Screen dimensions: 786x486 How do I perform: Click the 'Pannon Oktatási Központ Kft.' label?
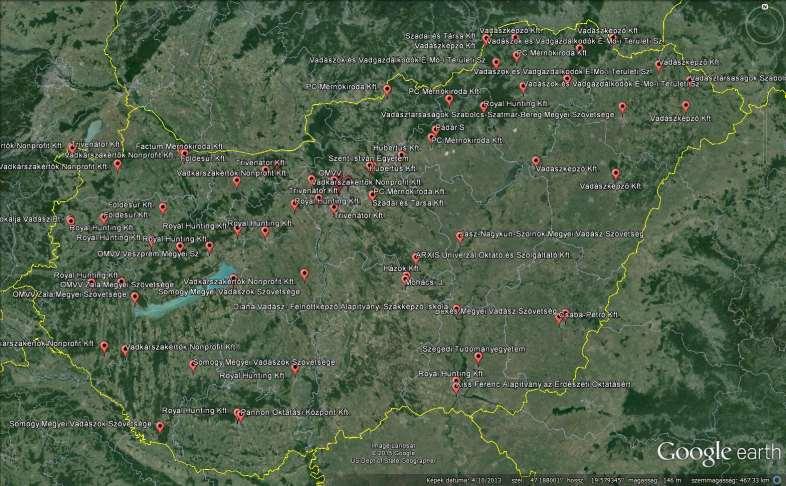click(x=295, y=412)
